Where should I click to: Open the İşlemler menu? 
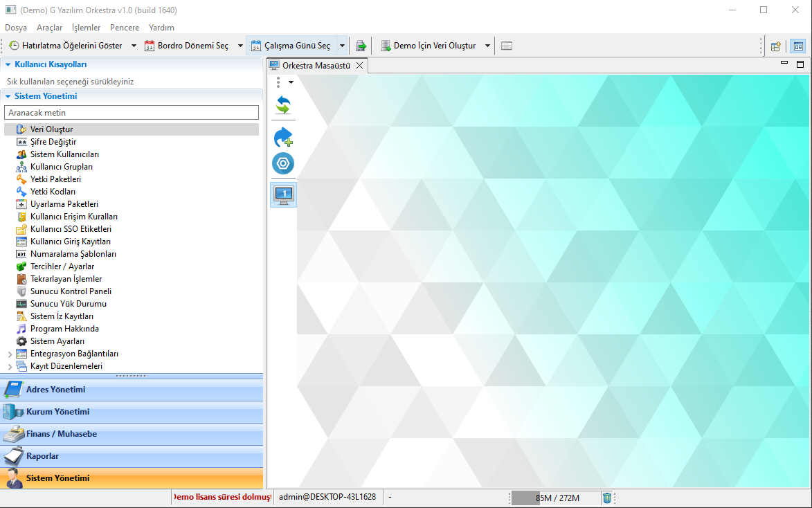coord(86,28)
